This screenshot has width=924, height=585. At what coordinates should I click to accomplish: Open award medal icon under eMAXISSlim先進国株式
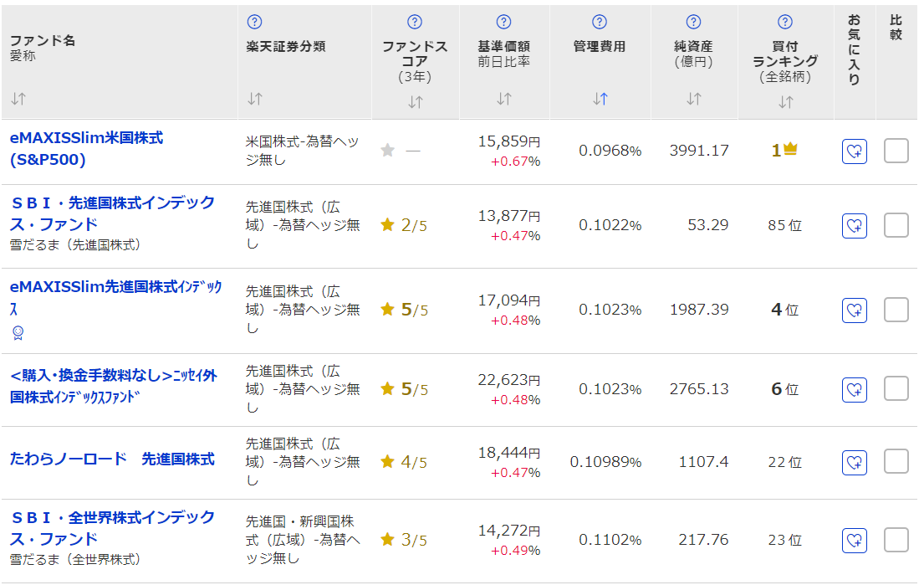(18, 333)
